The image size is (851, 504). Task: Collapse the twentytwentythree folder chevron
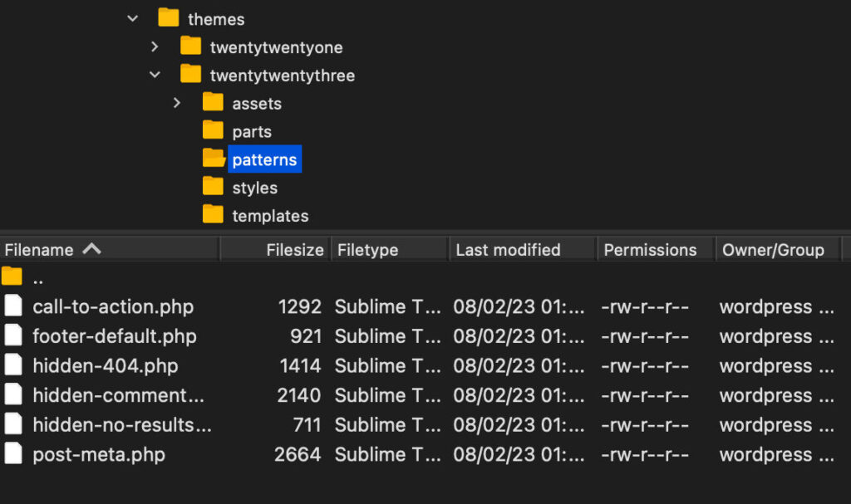pos(155,75)
